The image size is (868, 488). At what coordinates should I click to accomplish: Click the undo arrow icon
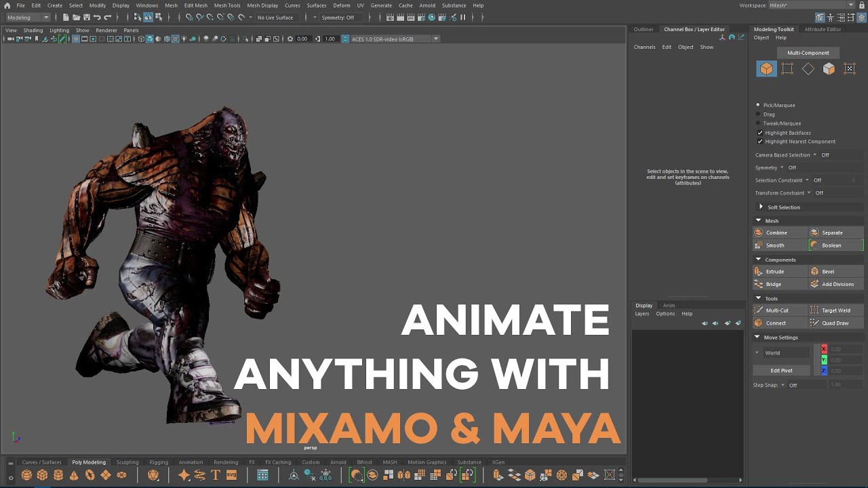[97, 17]
